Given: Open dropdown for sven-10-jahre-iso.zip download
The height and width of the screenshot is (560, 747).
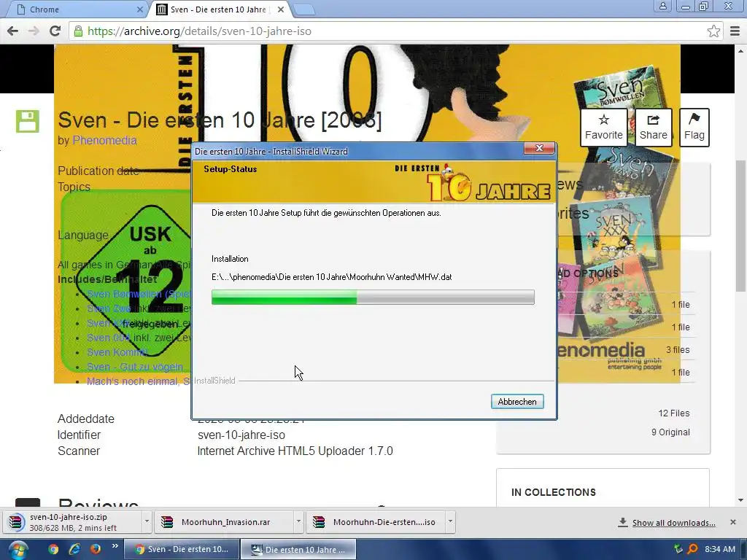Looking at the screenshot, I should coord(147,522).
